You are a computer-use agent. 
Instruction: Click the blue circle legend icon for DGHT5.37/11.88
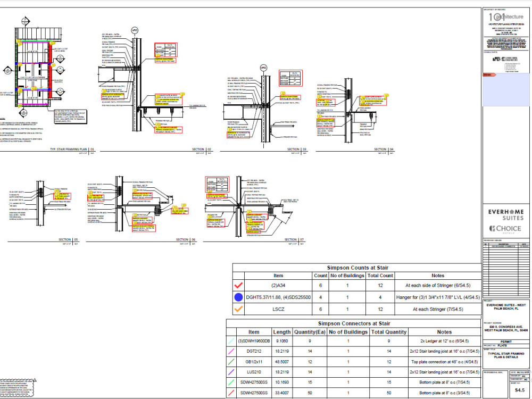238,297
